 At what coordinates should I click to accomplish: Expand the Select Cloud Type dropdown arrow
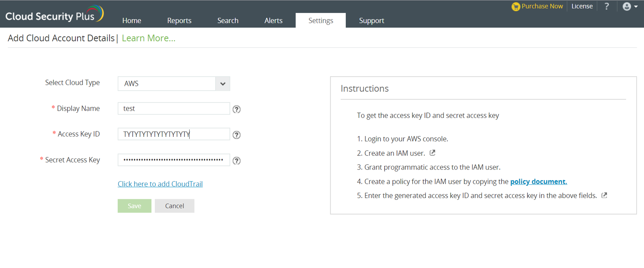pos(223,84)
